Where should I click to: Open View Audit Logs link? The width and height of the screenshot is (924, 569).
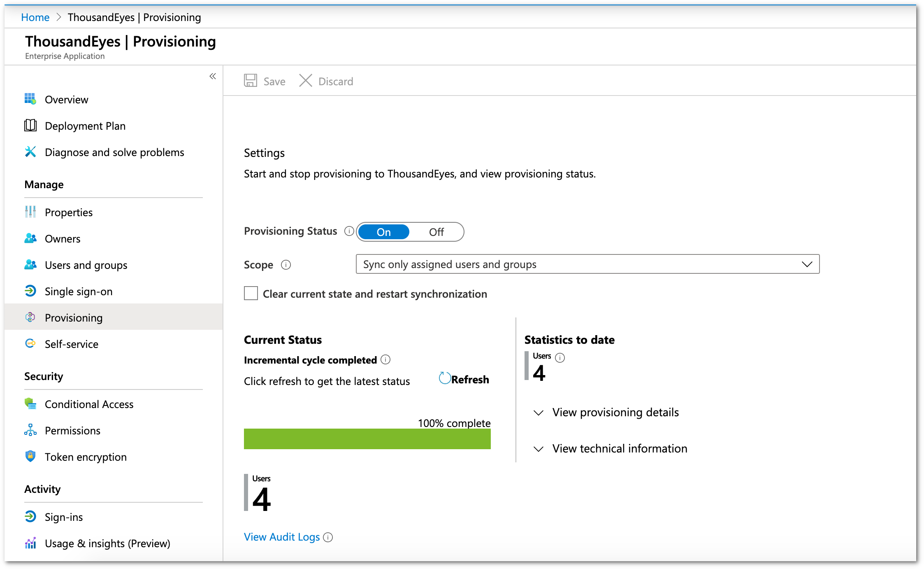coord(282,537)
